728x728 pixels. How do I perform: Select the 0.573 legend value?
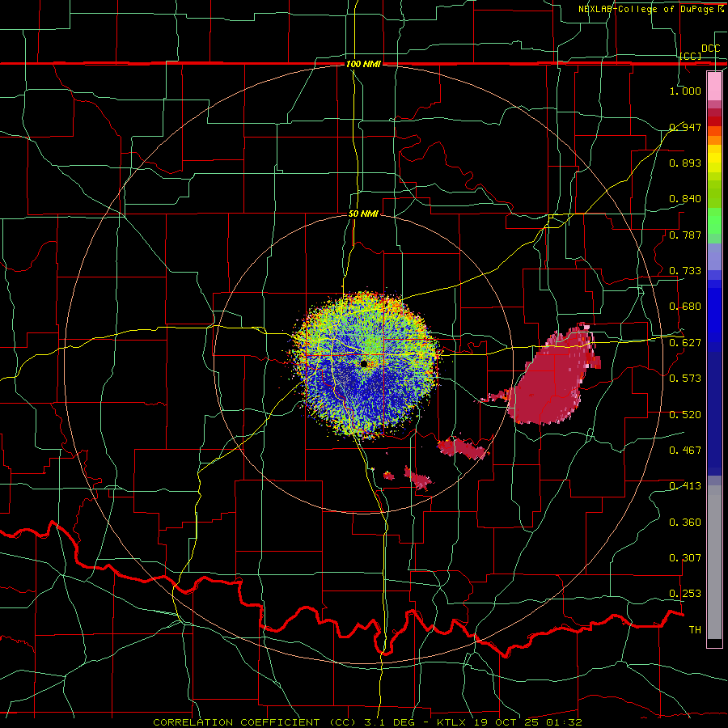click(685, 378)
